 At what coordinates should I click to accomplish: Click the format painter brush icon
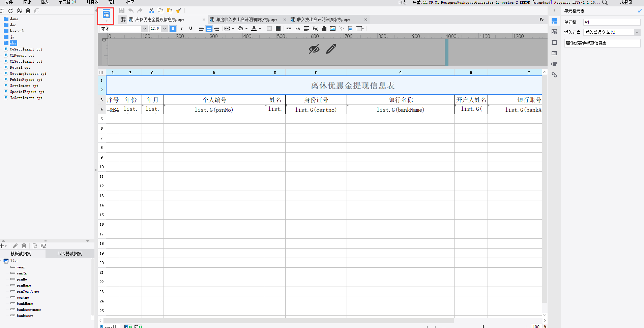(x=179, y=10)
